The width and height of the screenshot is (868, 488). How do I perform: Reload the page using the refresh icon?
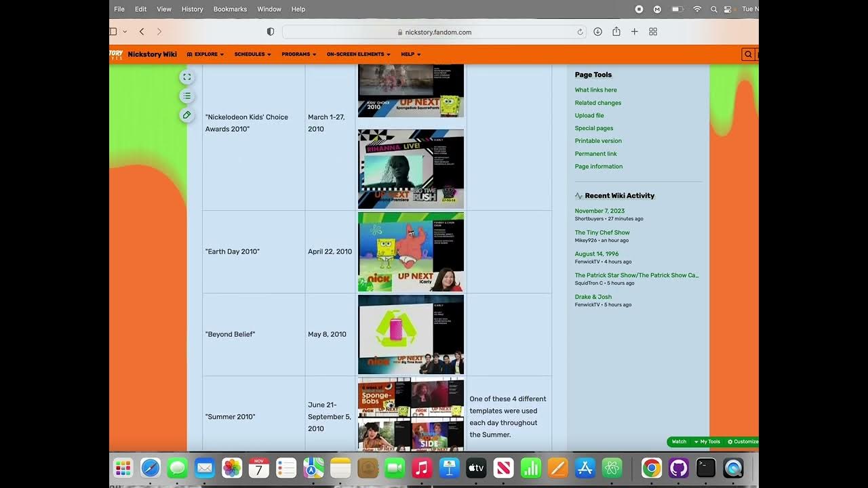pyautogui.click(x=580, y=32)
